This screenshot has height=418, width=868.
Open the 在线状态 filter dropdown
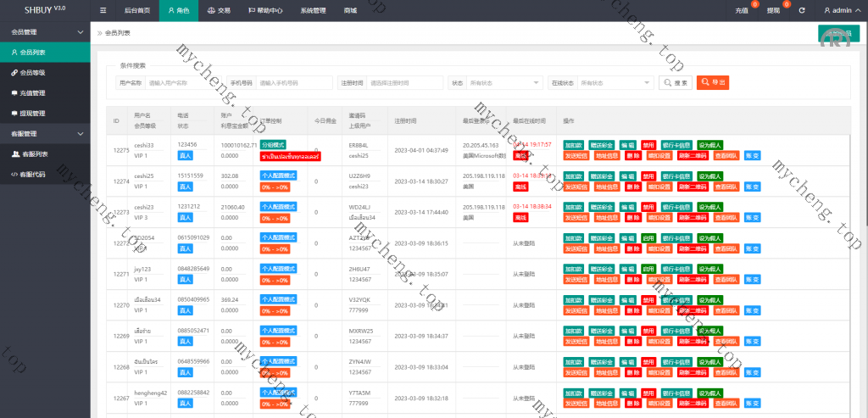coord(615,83)
